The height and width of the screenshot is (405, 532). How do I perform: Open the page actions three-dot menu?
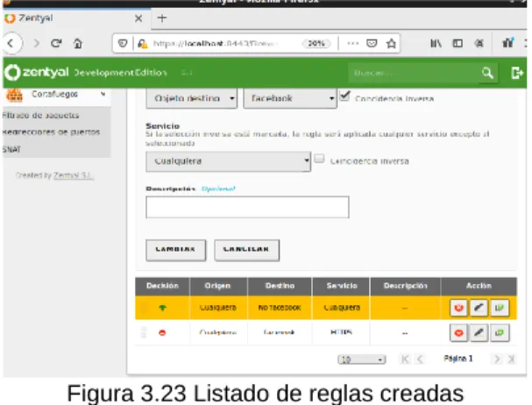(x=353, y=43)
